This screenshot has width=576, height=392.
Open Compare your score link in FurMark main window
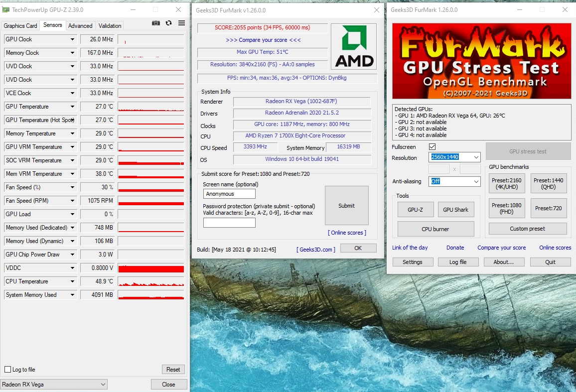point(501,248)
